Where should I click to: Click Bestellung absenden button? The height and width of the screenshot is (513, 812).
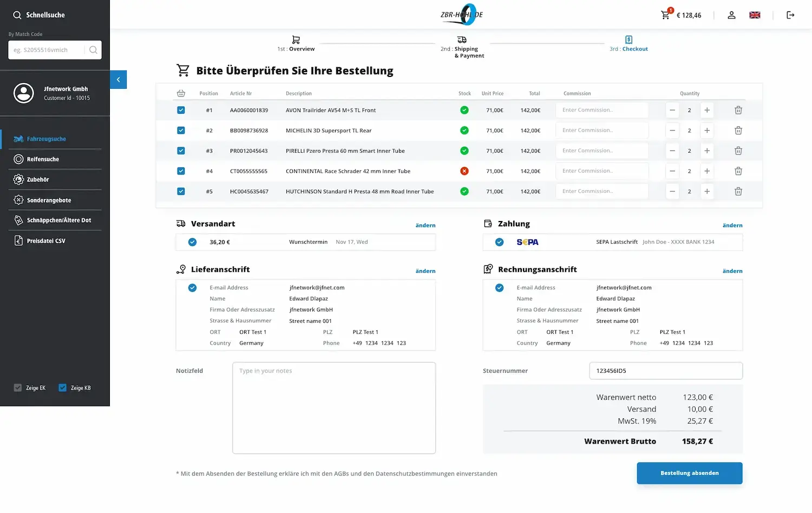(690, 473)
